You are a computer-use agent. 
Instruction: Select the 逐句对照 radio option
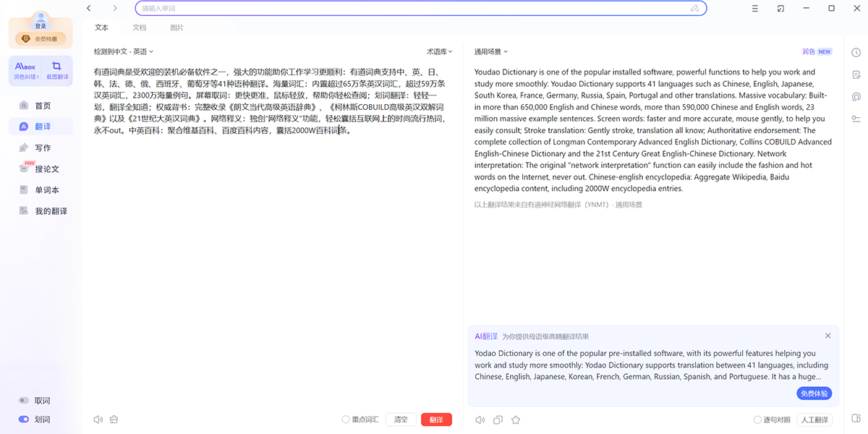click(x=757, y=420)
